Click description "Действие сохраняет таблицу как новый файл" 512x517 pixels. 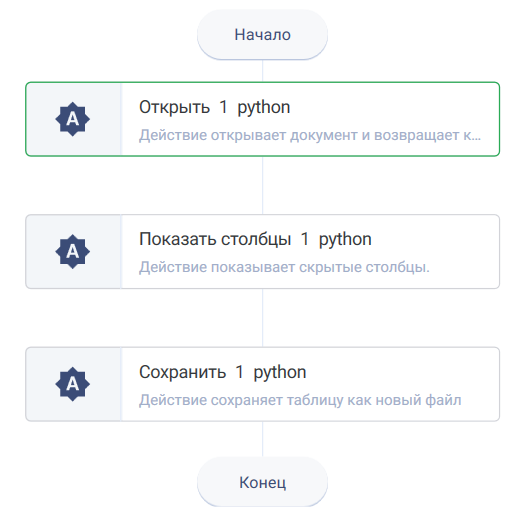coord(300,400)
